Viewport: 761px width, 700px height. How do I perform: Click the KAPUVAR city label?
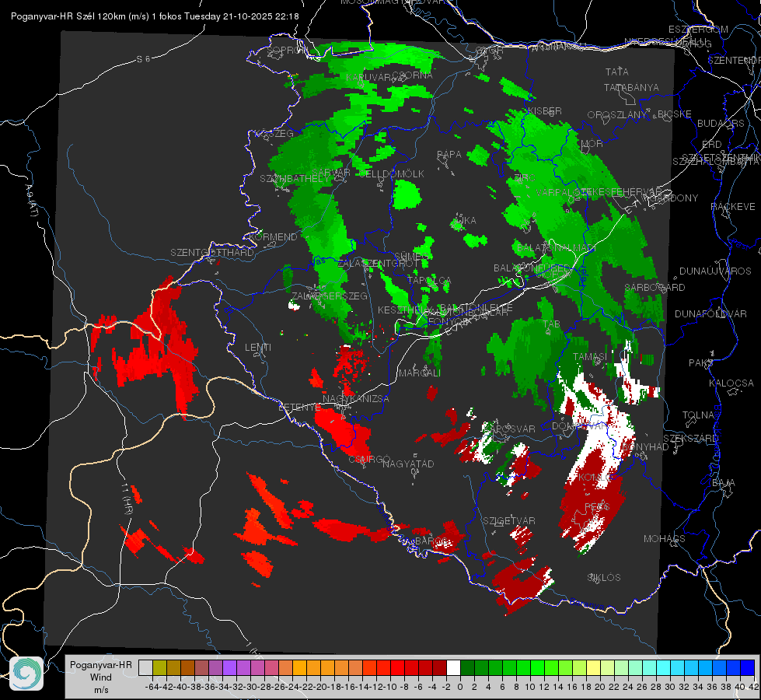(369, 78)
